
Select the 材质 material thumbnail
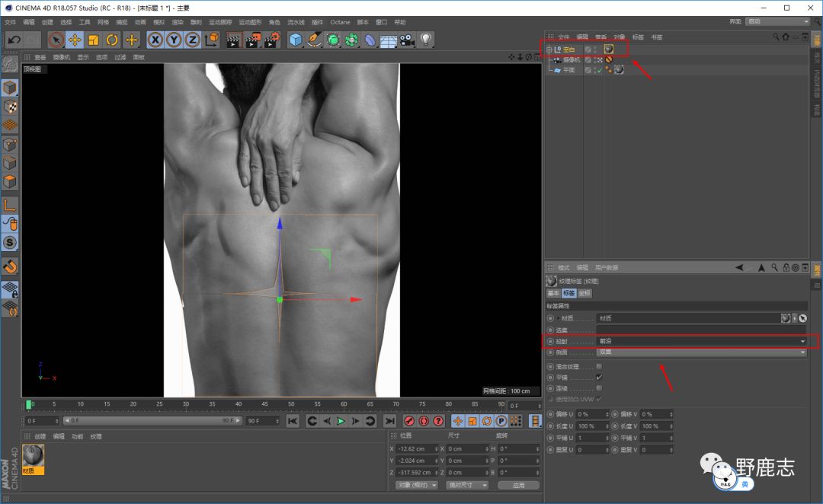pyautogui.click(x=34, y=456)
